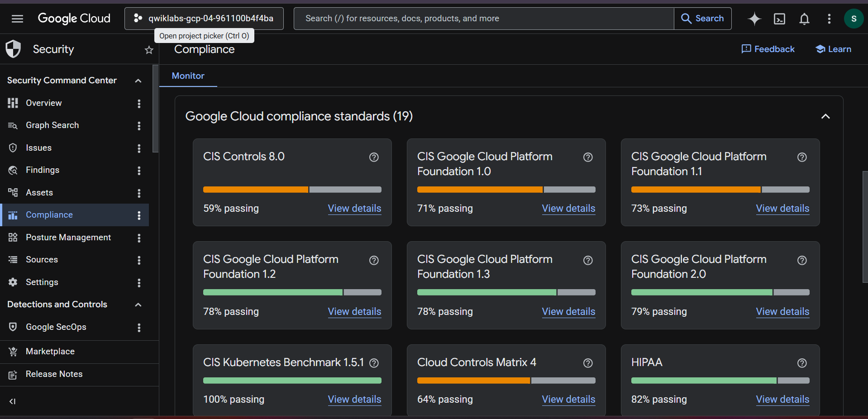
Task: Open more options kebab next to Findings
Action: coord(139,171)
